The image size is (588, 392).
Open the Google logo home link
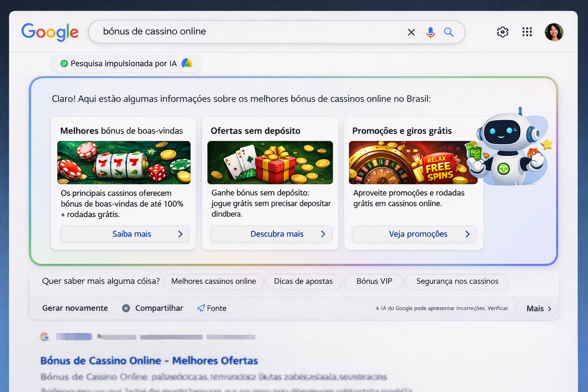click(x=50, y=32)
